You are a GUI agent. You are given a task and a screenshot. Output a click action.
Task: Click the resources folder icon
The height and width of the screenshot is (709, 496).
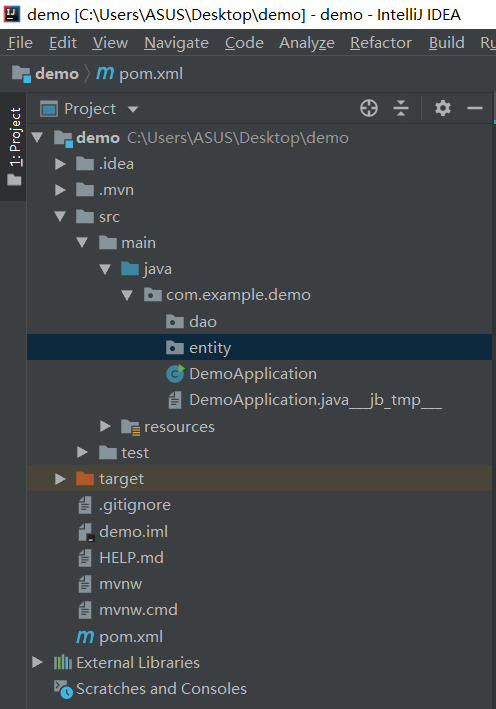coord(130,427)
